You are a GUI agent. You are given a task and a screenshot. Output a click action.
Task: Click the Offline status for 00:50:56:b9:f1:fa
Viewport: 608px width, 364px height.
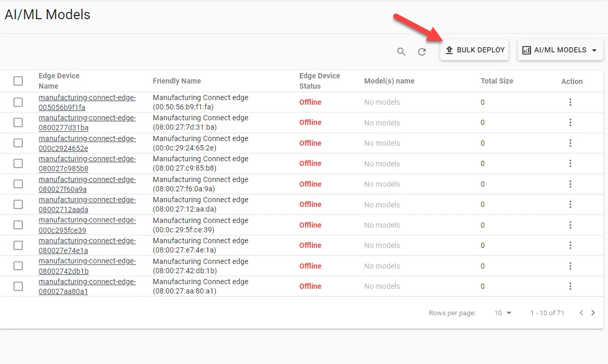[310, 102]
